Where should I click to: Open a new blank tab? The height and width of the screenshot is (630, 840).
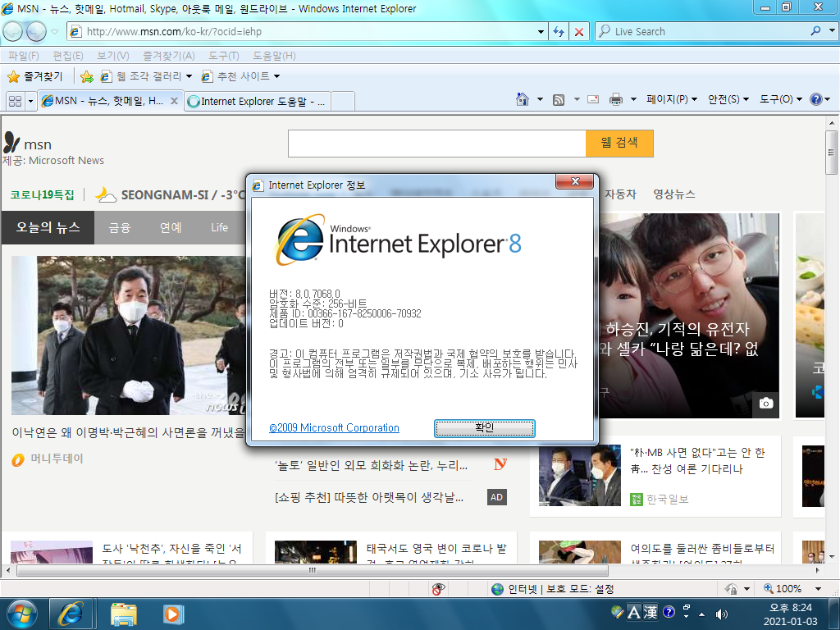343,101
